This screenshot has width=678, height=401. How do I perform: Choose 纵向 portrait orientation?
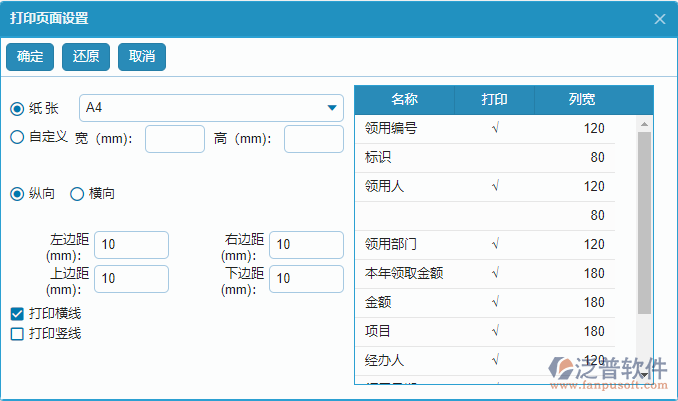17,193
